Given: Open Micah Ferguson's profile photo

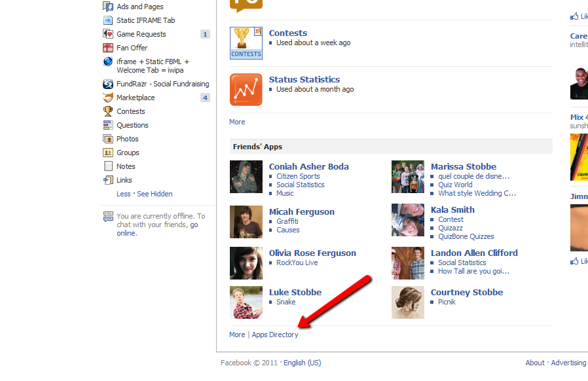Looking at the screenshot, I should (246, 222).
